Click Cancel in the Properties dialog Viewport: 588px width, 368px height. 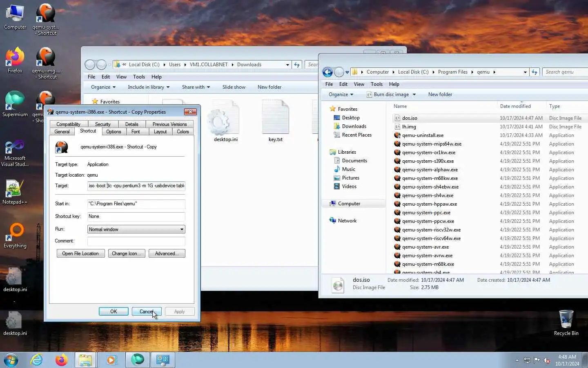click(x=147, y=312)
